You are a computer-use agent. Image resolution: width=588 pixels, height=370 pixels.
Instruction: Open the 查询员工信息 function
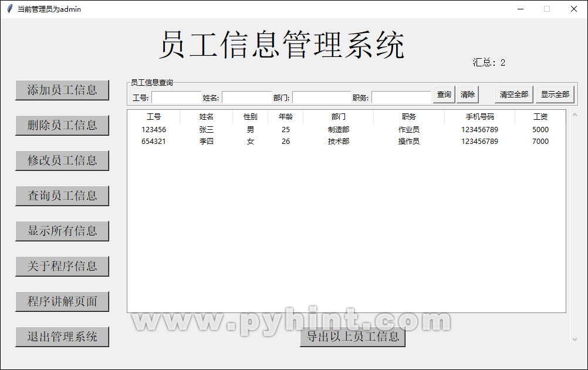62,196
